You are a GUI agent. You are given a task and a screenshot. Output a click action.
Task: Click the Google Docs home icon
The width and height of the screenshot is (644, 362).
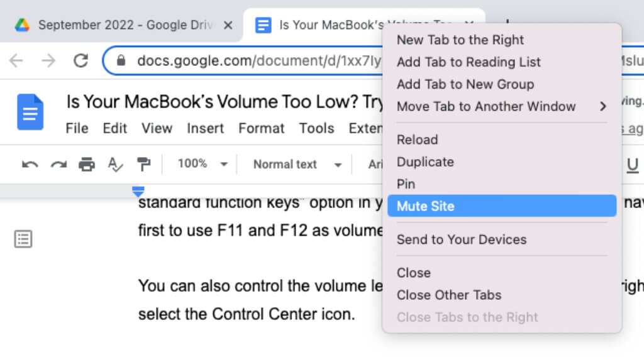point(30,112)
